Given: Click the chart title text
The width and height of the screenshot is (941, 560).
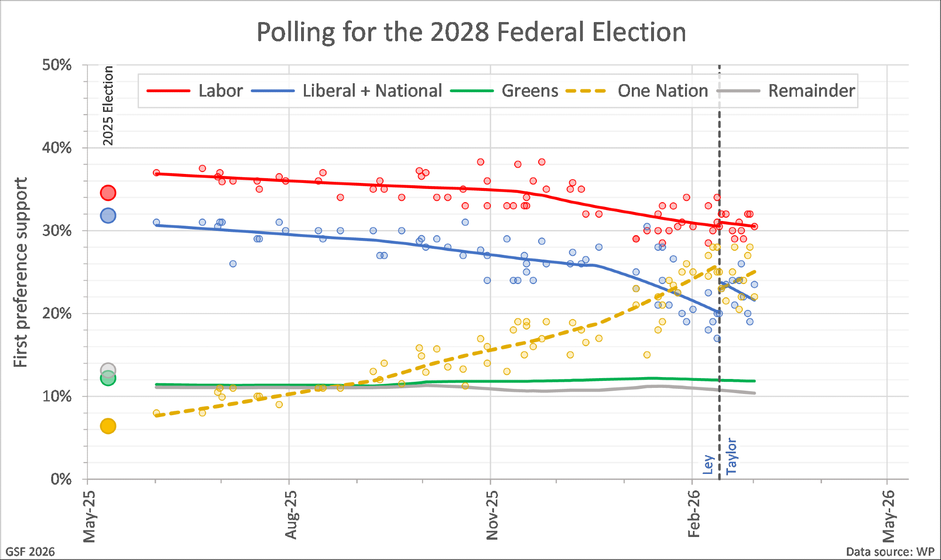Looking at the screenshot, I should point(471,32).
